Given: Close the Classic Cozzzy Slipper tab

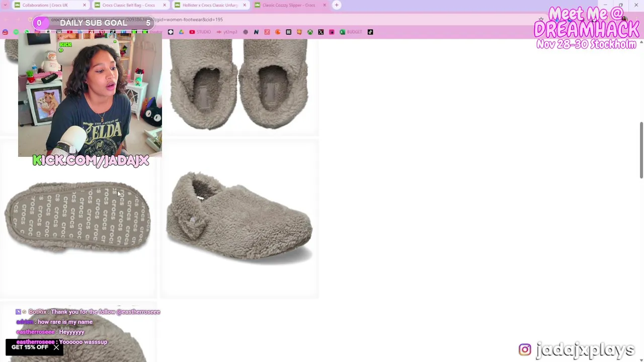Looking at the screenshot, I should (325, 5).
